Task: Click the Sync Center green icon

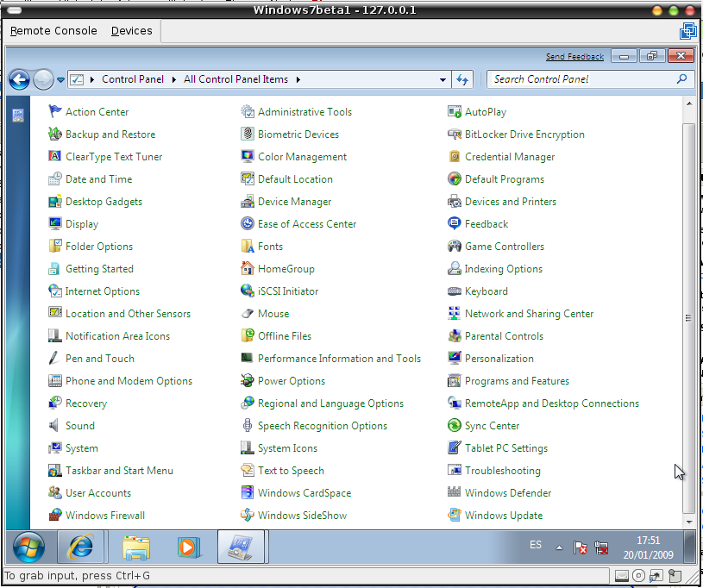Action: (x=455, y=425)
